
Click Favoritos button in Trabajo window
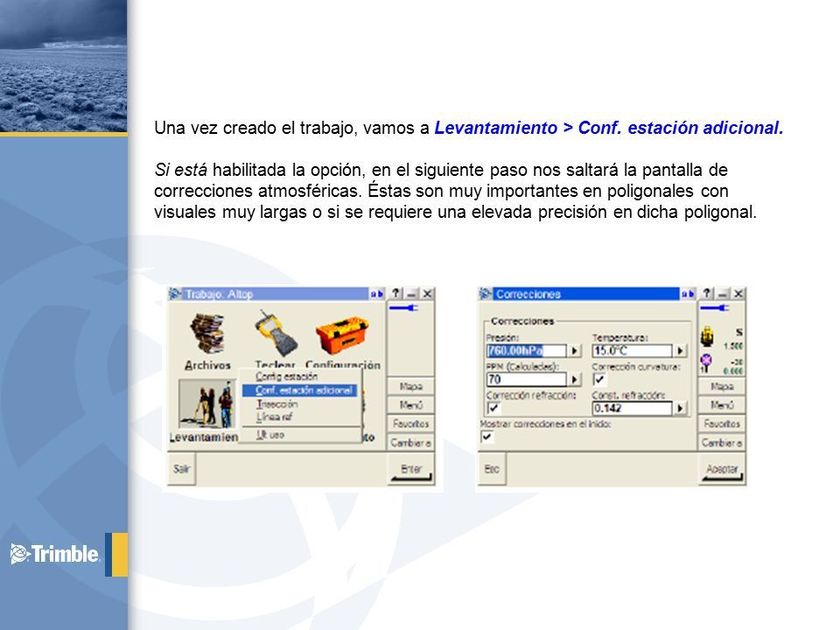pyautogui.click(x=410, y=423)
